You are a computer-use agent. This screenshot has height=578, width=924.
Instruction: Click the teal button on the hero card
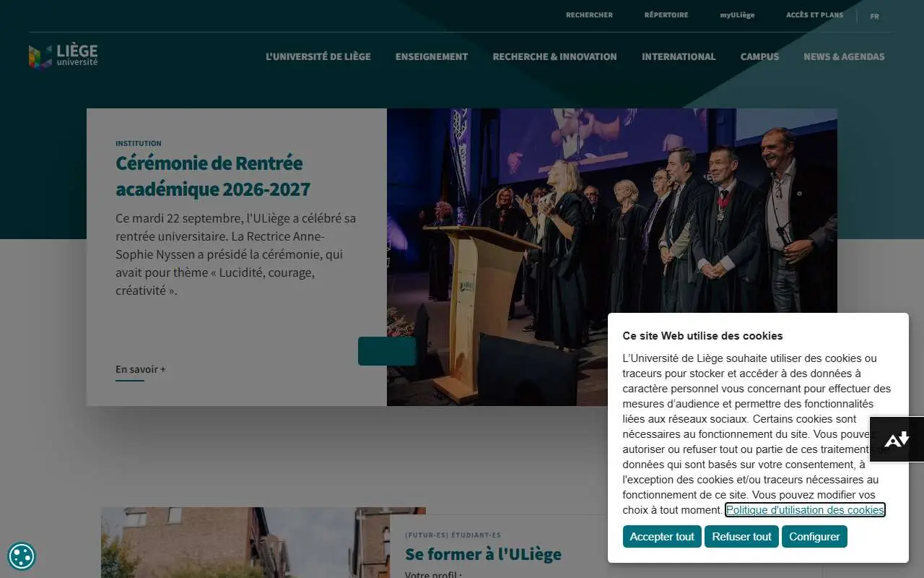[x=387, y=351]
